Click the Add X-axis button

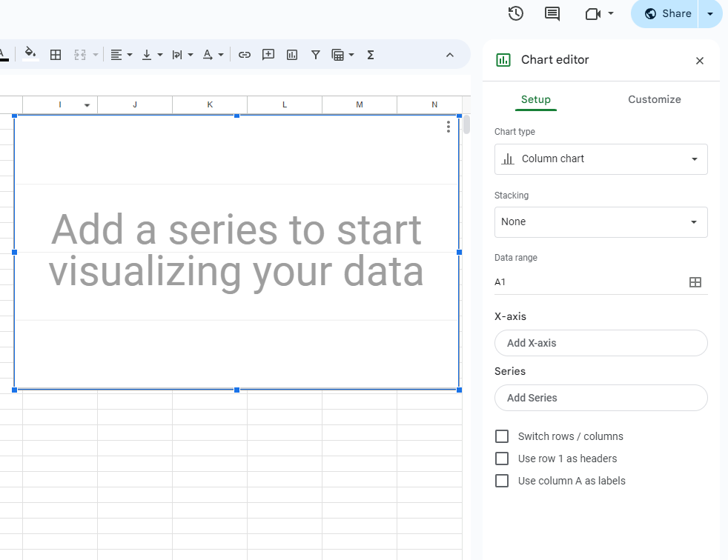600,343
